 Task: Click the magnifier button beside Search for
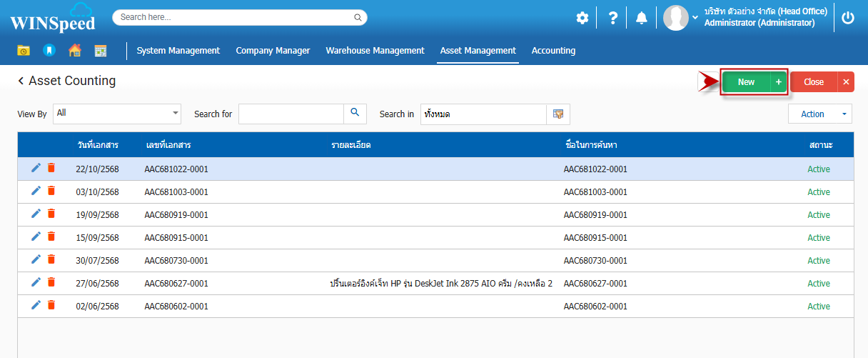[x=355, y=114]
